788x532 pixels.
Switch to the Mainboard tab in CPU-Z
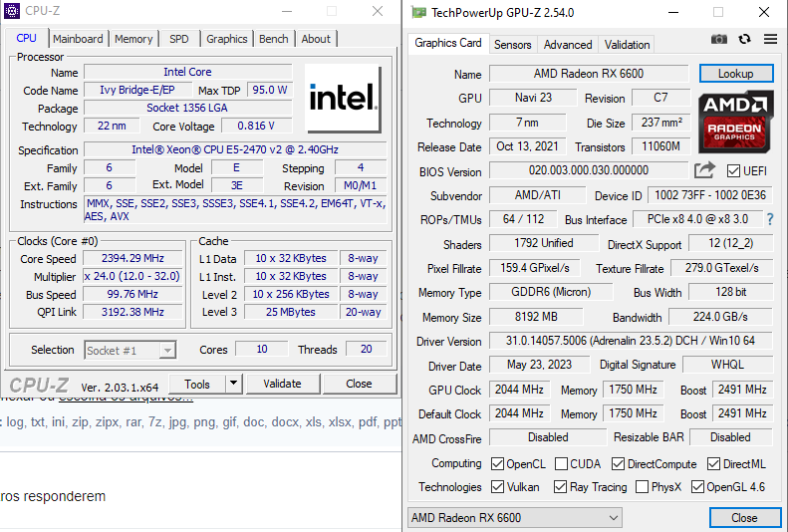78,39
